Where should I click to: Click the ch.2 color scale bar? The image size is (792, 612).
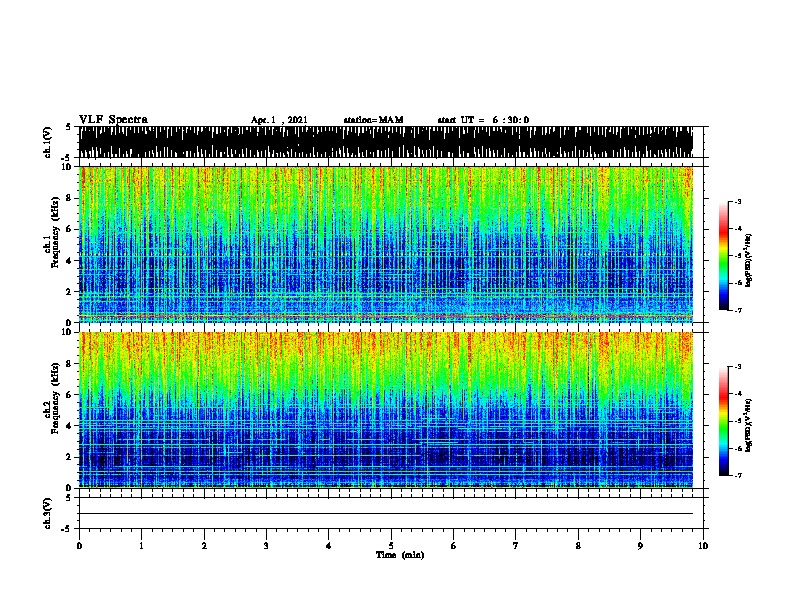coord(723,421)
